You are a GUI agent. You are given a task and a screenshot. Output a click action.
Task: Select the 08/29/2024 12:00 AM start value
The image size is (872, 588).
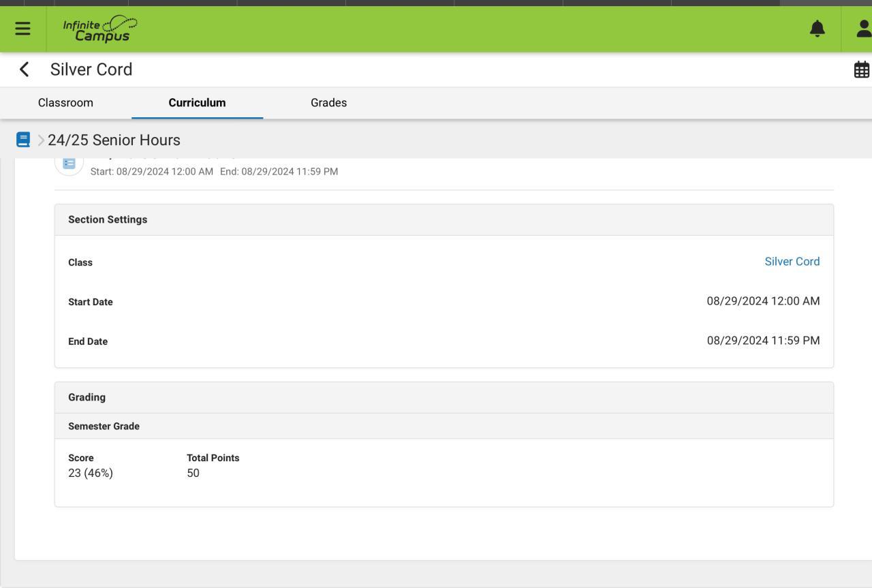pos(763,301)
